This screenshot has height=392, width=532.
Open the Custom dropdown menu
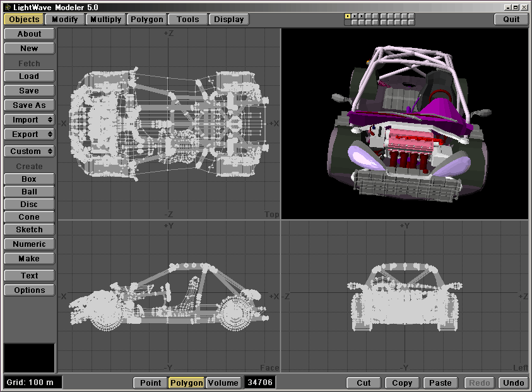[29, 151]
